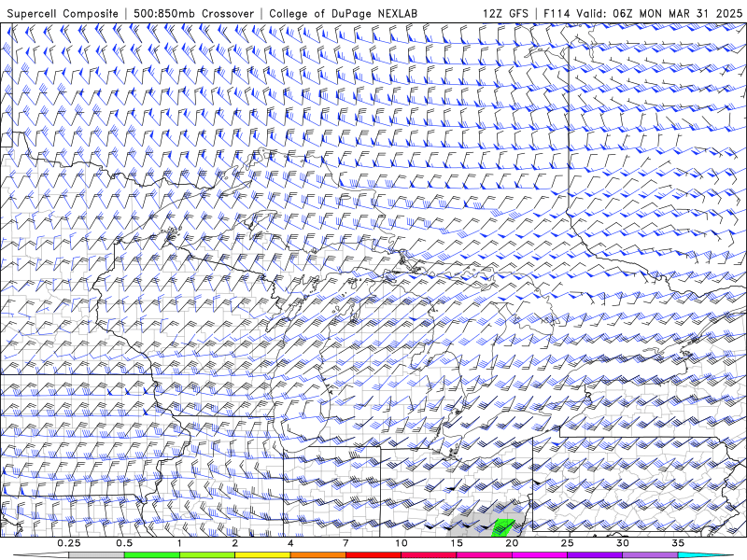Click the scale label 30
The image size is (747, 560).
tap(623, 543)
